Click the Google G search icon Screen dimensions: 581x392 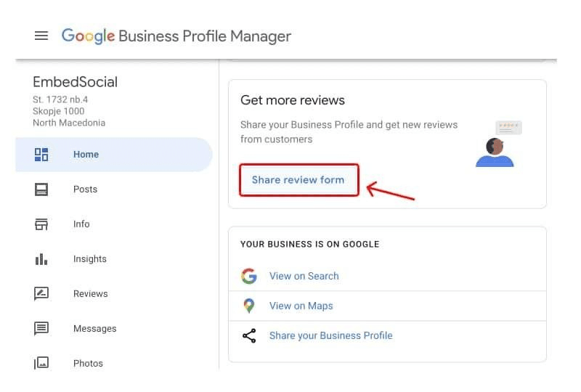(249, 277)
